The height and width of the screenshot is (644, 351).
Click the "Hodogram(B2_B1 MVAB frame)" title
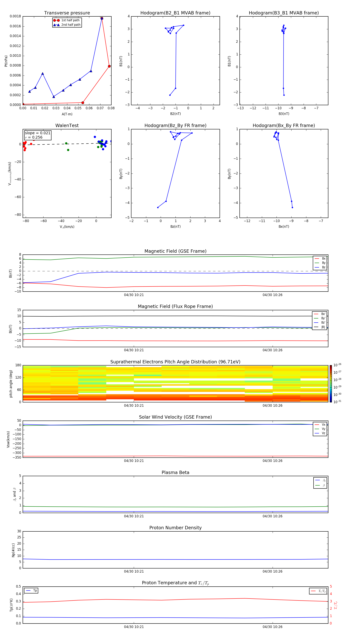click(175, 13)
